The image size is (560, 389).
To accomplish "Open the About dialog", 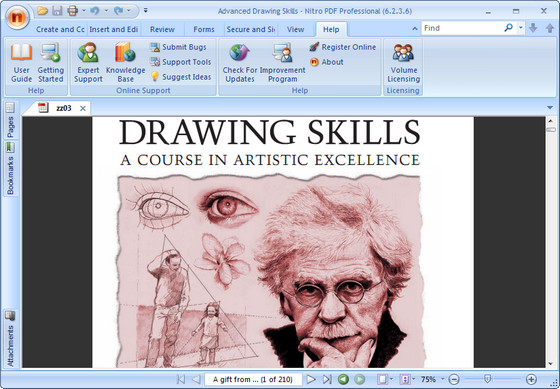I will [x=326, y=62].
